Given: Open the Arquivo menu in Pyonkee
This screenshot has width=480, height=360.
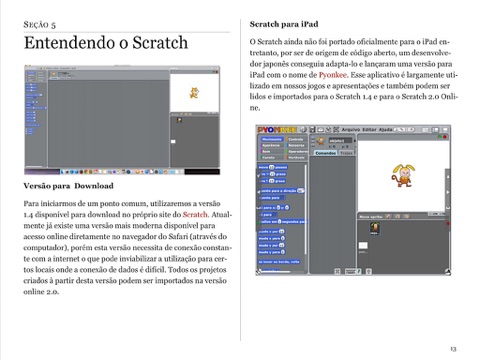Looking at the screenshot, I should [351, 129].
